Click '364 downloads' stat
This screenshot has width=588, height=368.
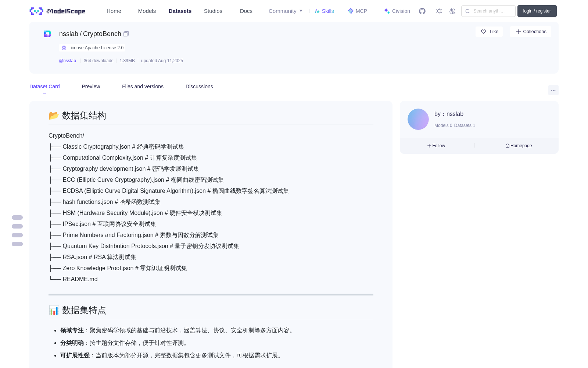coord(98,61)
